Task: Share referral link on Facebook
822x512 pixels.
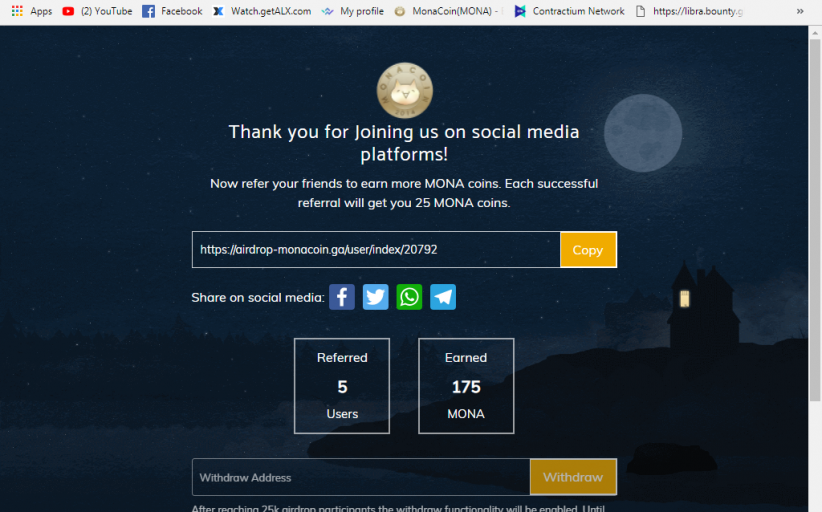Action: (x=342, y=297)
